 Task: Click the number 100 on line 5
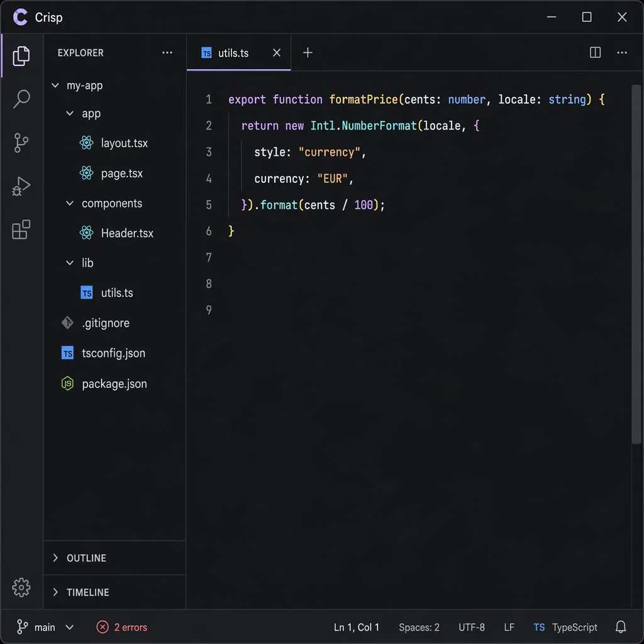[x=364, y=204]
